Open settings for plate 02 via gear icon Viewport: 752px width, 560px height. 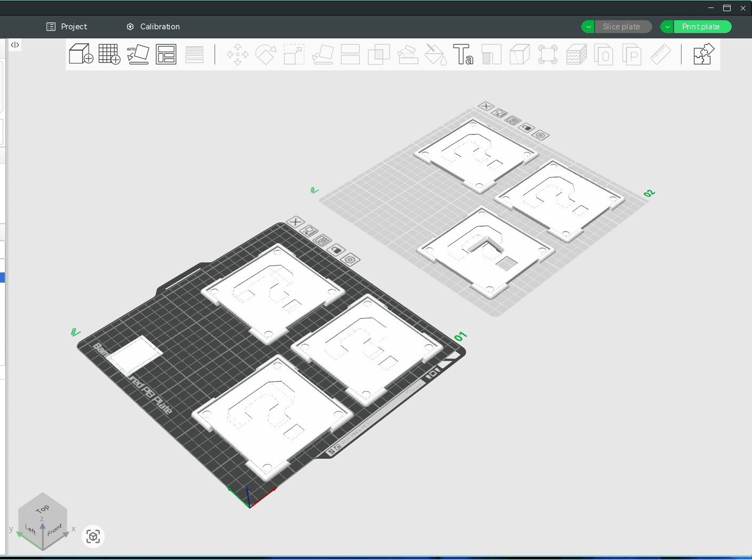click(541, 135)
